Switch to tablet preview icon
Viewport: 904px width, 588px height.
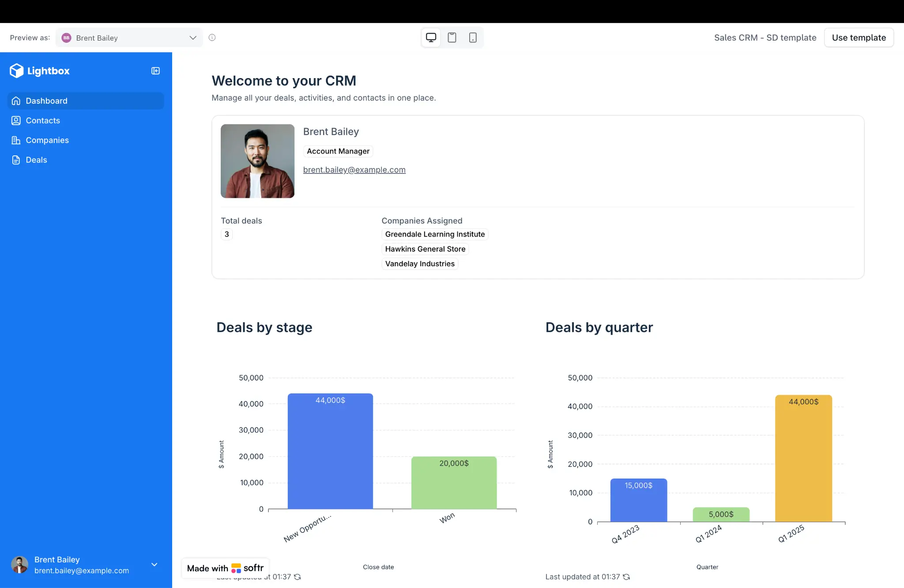[x=452, y=37]
